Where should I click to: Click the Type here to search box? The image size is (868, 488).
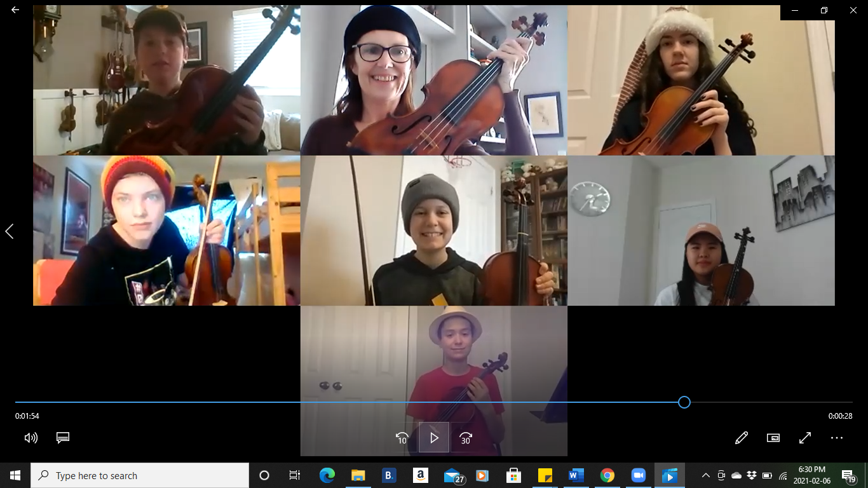pyautogui.click(x=140, y=475)
